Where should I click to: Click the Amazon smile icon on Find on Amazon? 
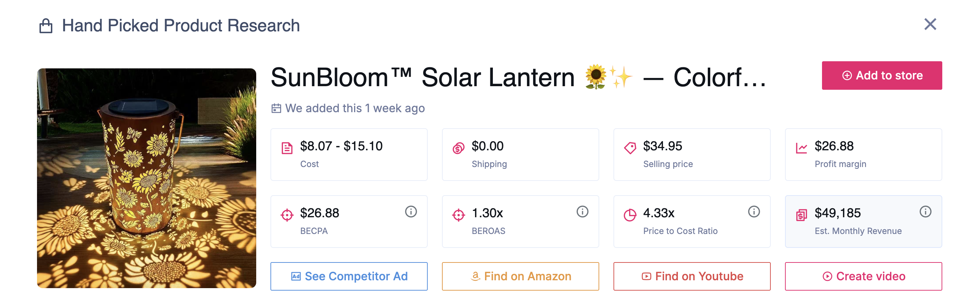click(x=475, y=276)
